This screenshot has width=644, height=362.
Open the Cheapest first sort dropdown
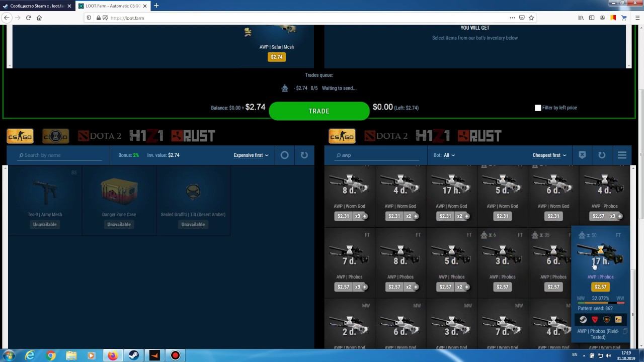[x=549, y=155]
